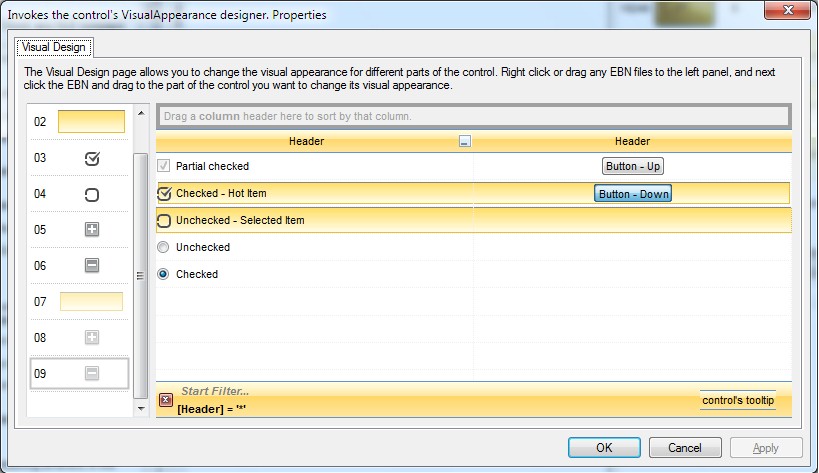Open the first Header column filter dropdown

coord(464,142)
